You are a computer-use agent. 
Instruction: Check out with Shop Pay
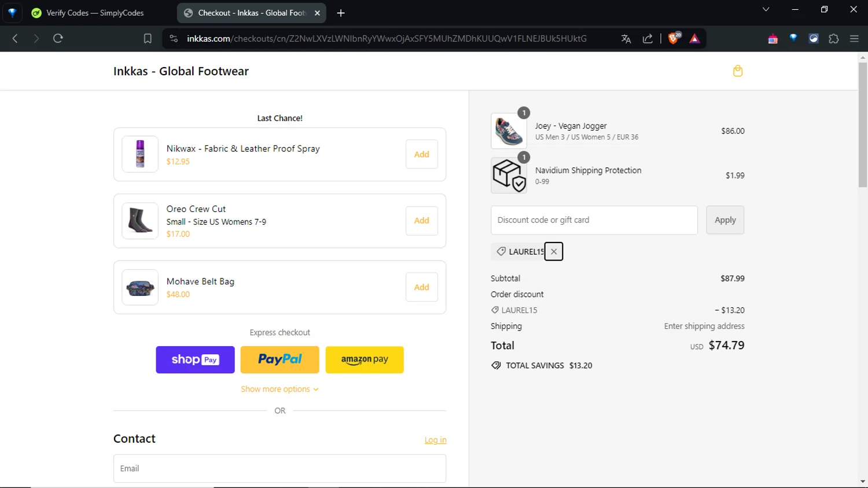[x=195, y=359]
